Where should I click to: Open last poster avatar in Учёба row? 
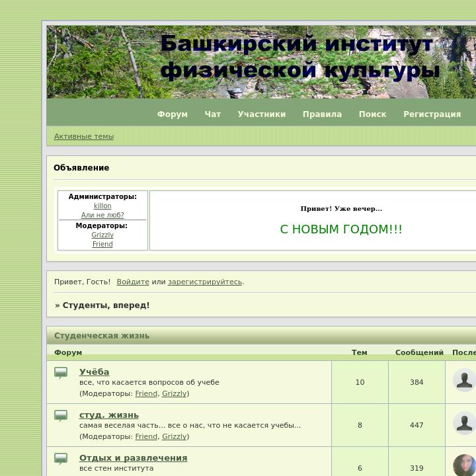coord(465,380)
